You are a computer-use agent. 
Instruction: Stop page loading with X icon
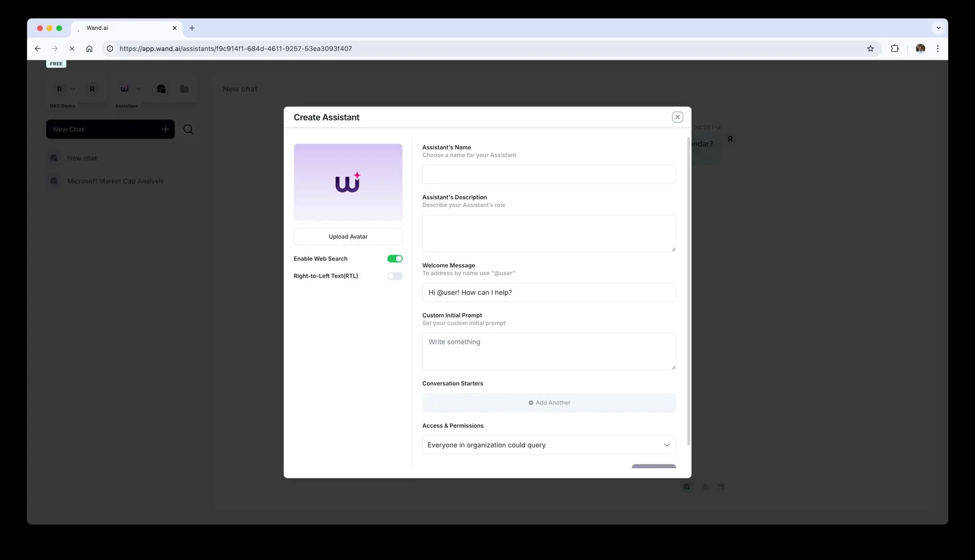[72, 48]
